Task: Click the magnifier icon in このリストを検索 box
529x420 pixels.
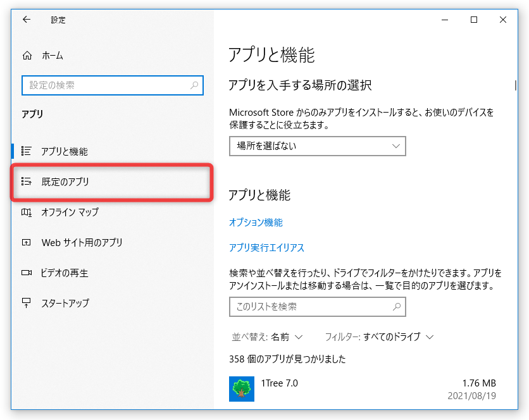Action: click(x=397, y=307)
